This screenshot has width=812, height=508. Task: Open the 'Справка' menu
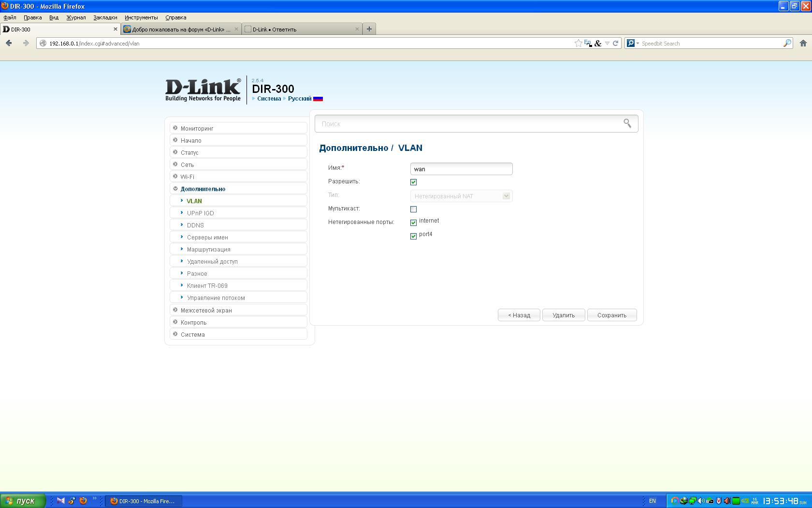pos(175,17)
